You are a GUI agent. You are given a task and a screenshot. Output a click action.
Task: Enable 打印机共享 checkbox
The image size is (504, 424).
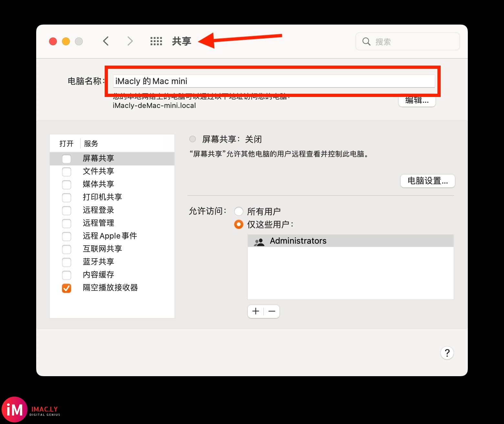pyautogui.click(x=67, y=197)
